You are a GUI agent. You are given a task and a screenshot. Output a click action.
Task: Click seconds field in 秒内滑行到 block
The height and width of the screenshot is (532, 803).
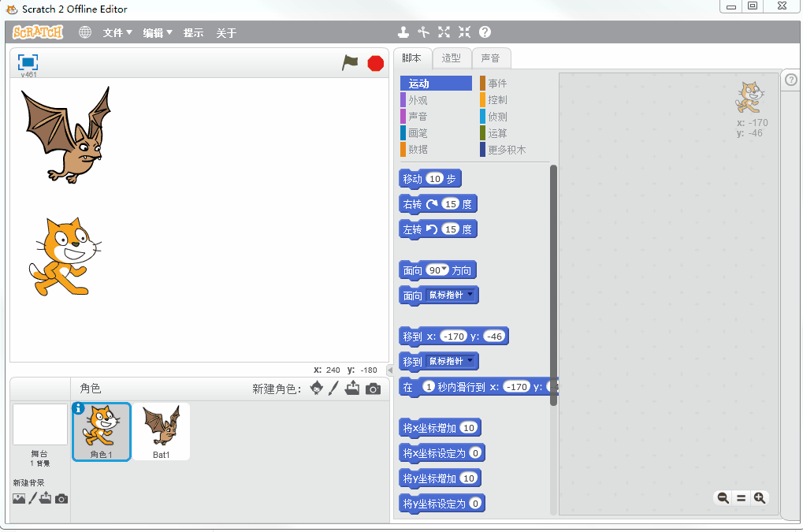429,386
